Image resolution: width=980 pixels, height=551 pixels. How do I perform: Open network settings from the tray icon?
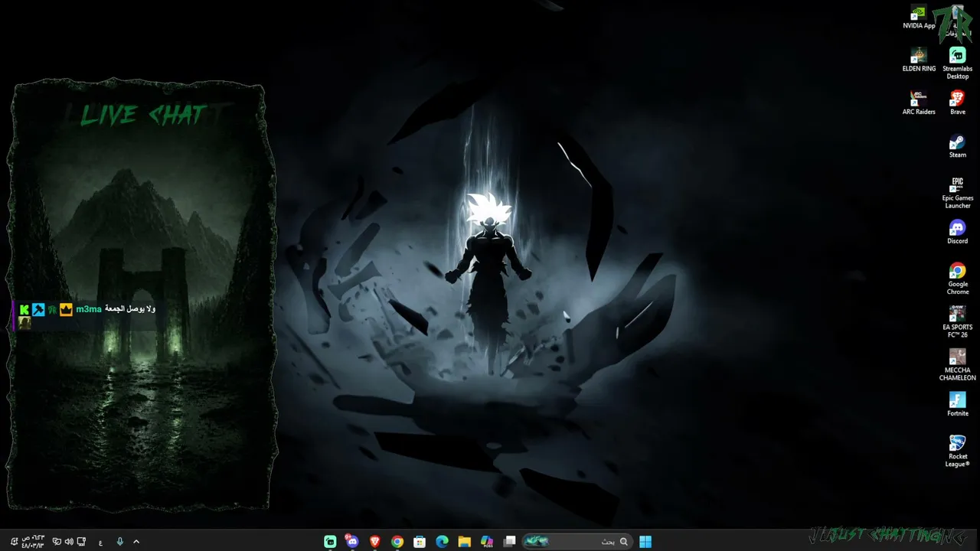coord(81,542)
